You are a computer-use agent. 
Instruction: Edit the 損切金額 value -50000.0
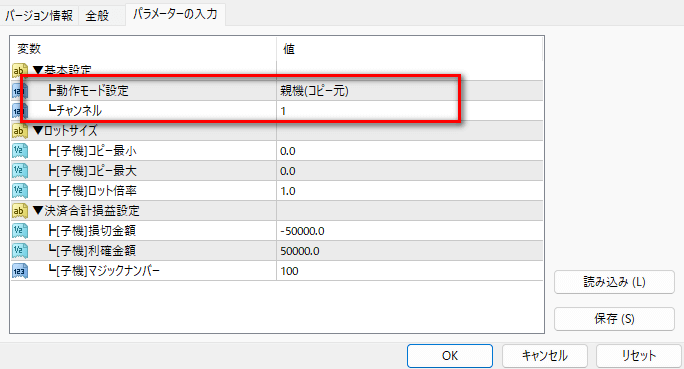410,231
